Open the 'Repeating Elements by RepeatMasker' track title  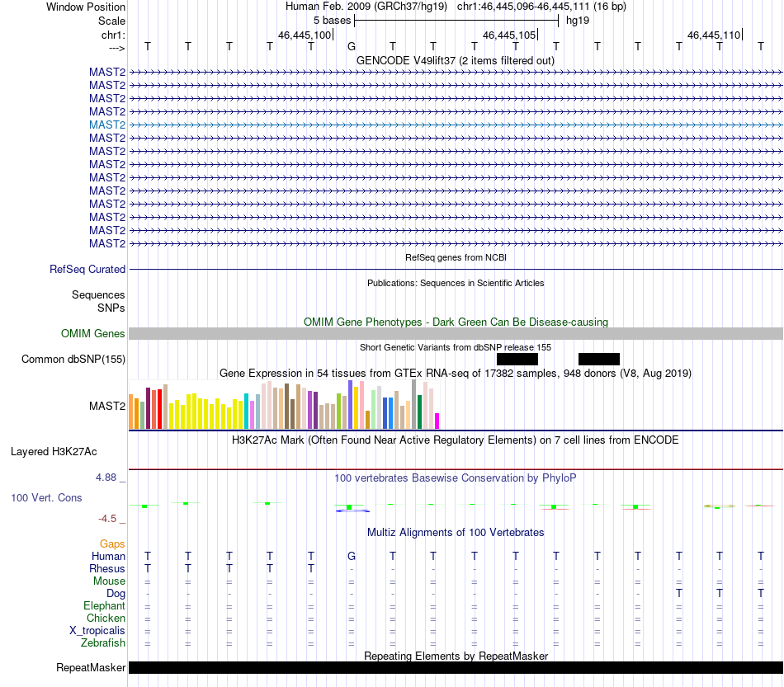pyautogui.click(x=456, y=656)
